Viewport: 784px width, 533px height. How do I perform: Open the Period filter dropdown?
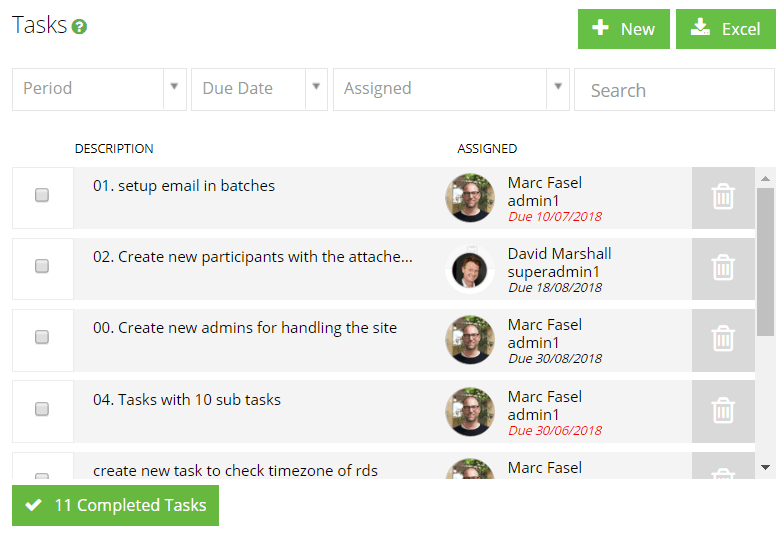100,89
